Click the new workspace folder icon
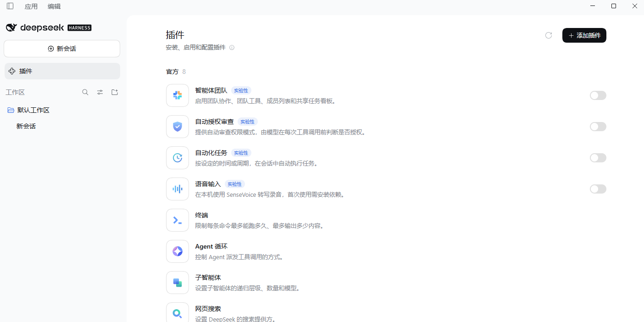 115,92
